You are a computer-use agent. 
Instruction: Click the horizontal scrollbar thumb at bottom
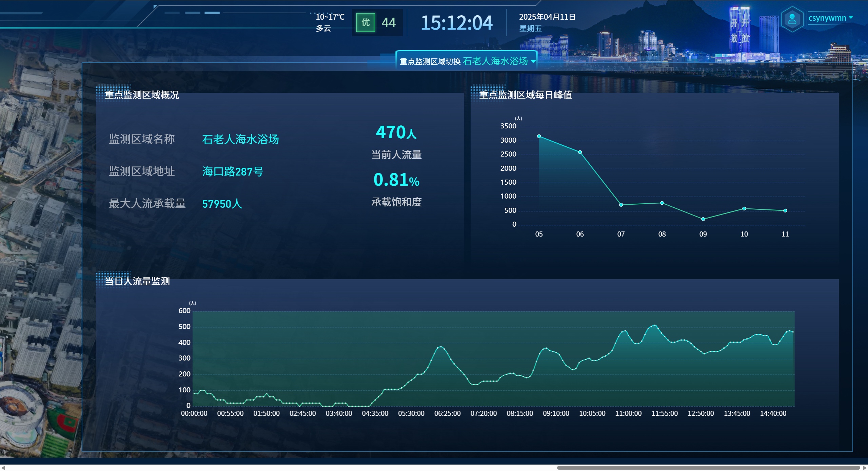tap(709, 468)
